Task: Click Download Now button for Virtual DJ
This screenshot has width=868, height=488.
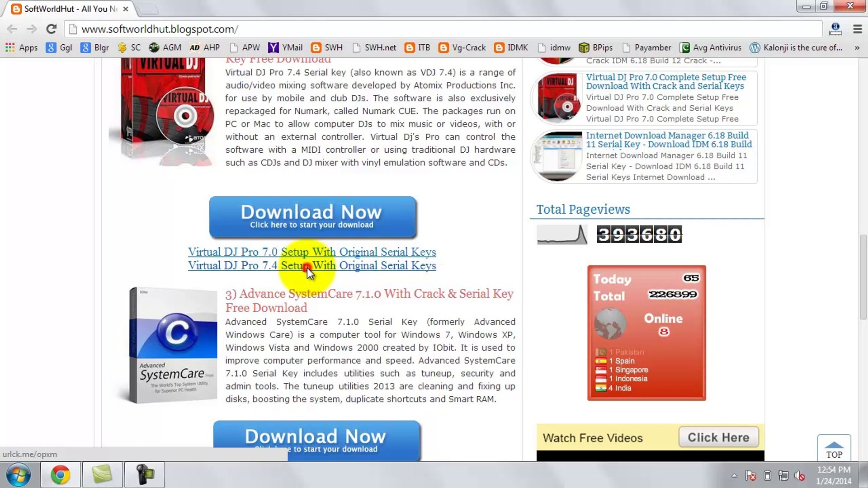Action: pyautogui.click(x=312, y=214)
